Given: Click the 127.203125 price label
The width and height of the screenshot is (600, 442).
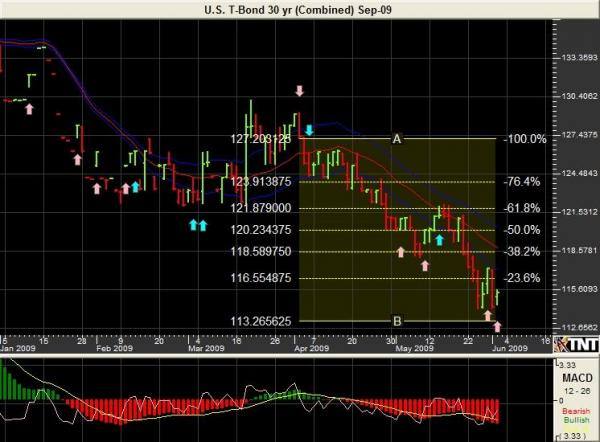Looking at the screenshot, I should pyautogui.click(x=261, y=139).
